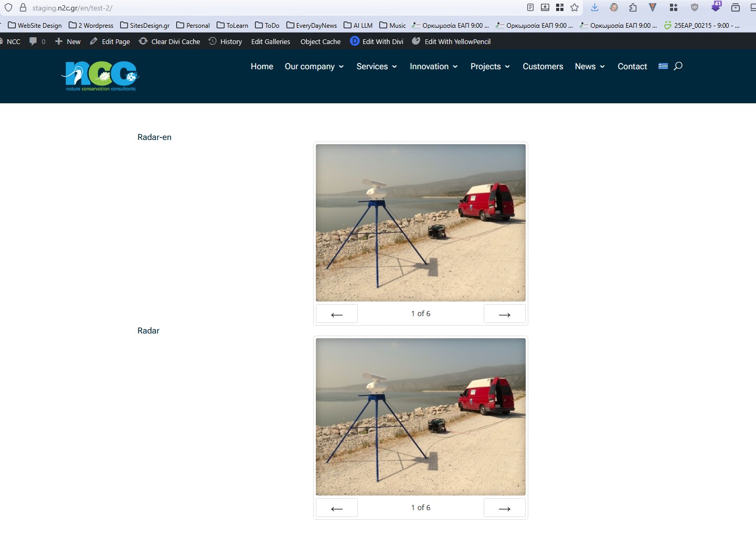Click the site search magnifier icon
The width and height of the screenshot is (756, 538).
pos(678,66)
